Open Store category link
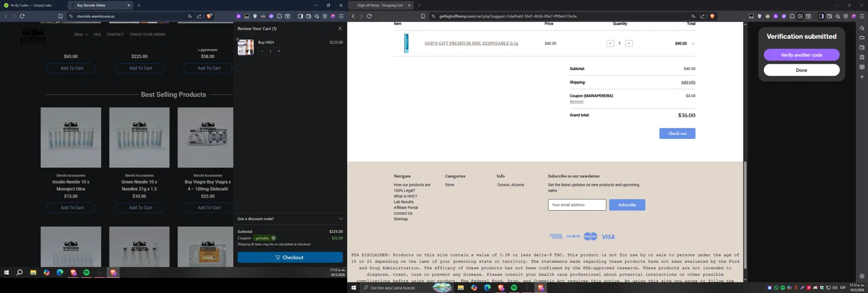Image resolution: width=868 pixels, height=293 pixels. pos(450,185)
